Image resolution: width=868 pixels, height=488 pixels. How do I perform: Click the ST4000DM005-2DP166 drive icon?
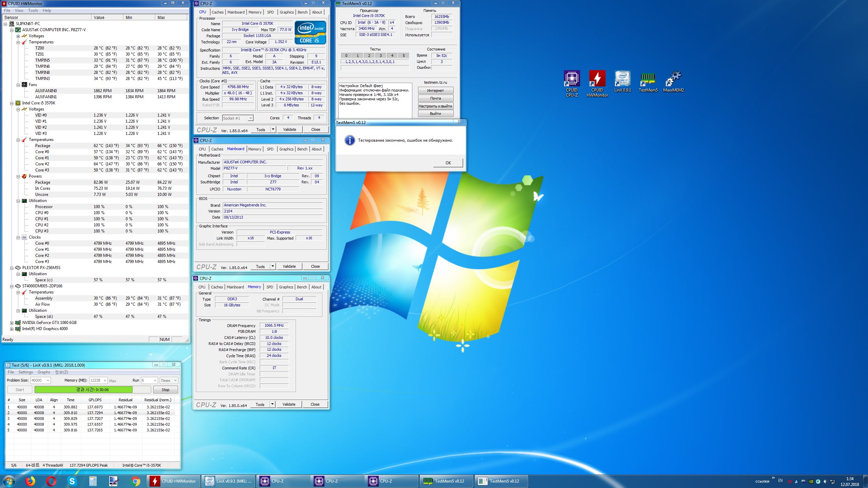click(18, 286)
